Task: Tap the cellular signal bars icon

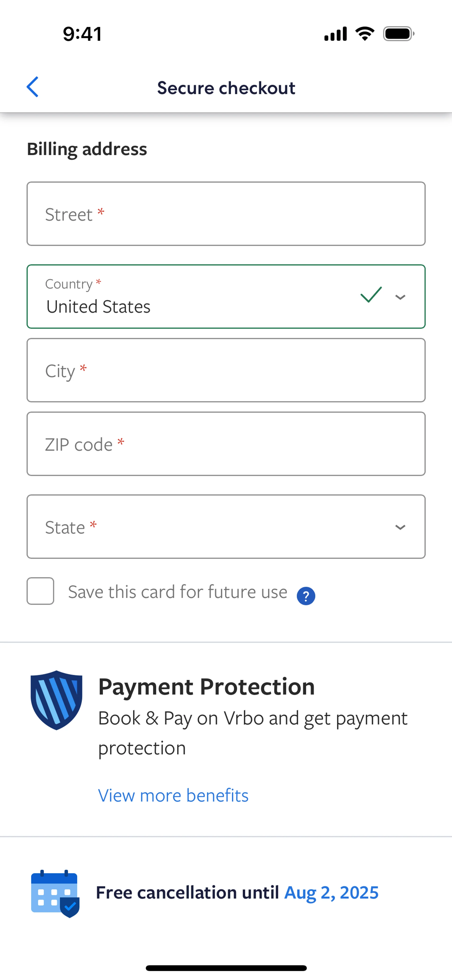Action: pos(335,34)
